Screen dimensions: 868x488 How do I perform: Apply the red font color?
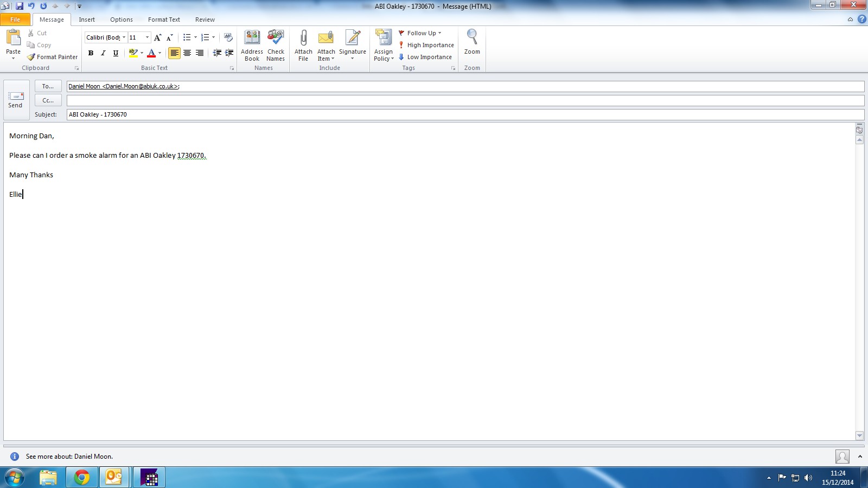pos(151,53)
